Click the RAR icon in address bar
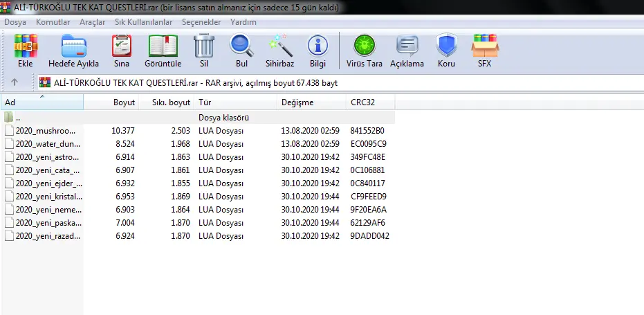 pyautogui.click(x=45, y=82)
